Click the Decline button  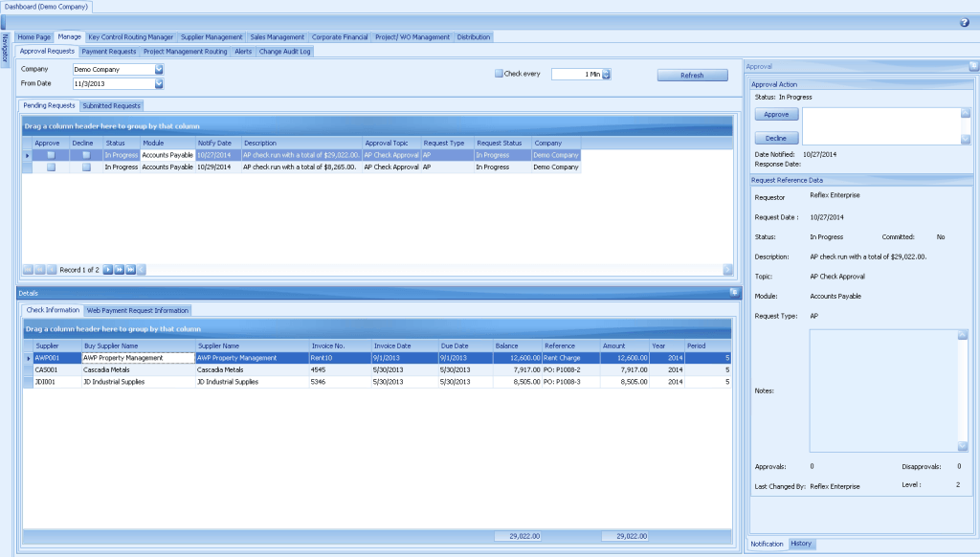click(x=776, y=138)
